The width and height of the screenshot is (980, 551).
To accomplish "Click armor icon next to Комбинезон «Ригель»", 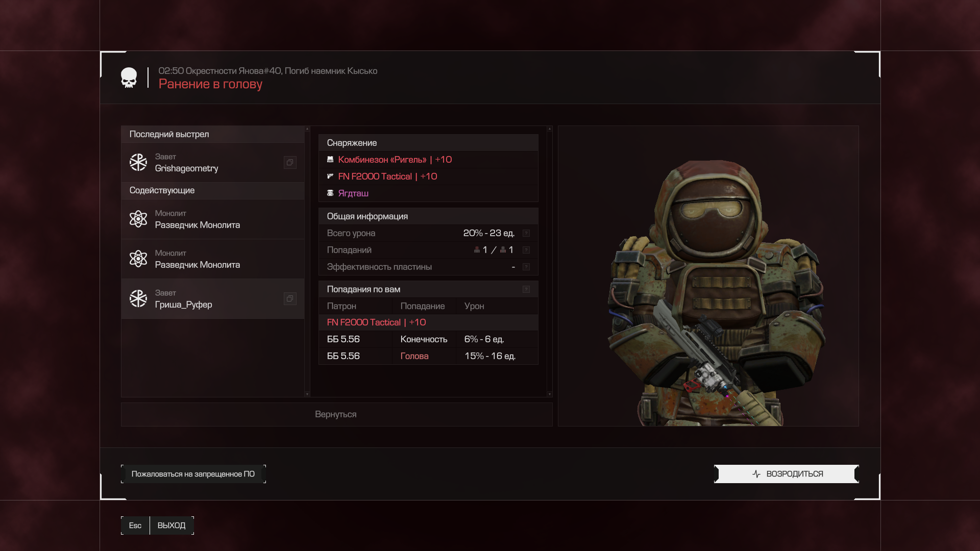I will 330,160.
